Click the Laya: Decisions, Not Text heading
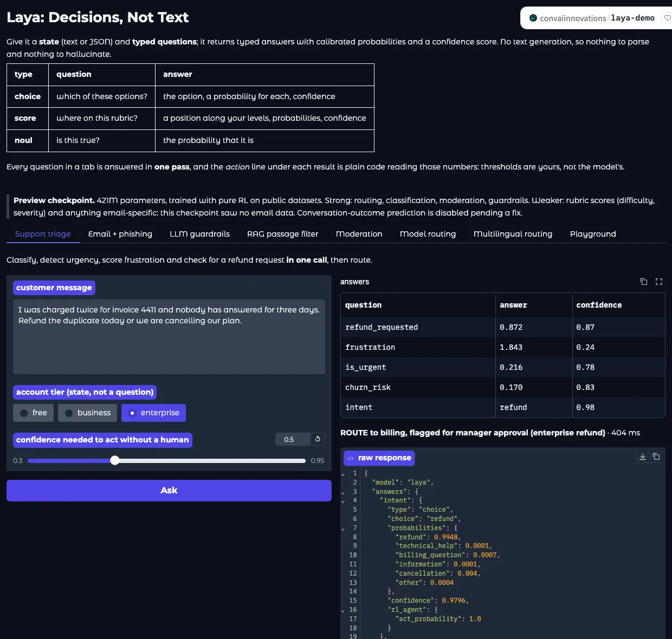This screenshot has width=672, height=639. coord(98,17)
